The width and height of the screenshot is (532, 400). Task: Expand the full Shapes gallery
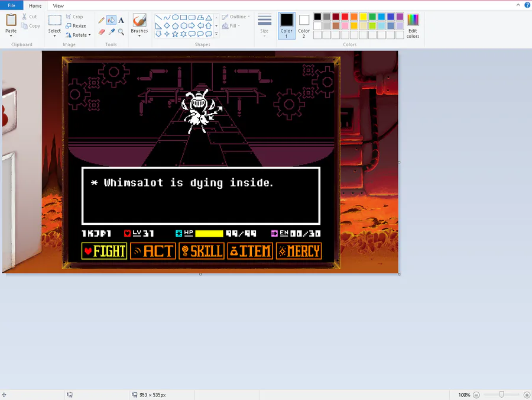[x=216, y=34]
